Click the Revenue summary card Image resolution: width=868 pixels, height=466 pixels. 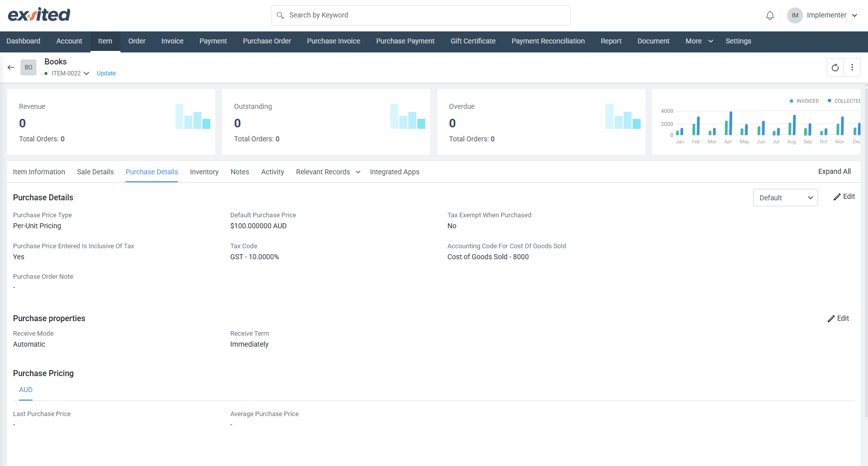pos(111,122)
